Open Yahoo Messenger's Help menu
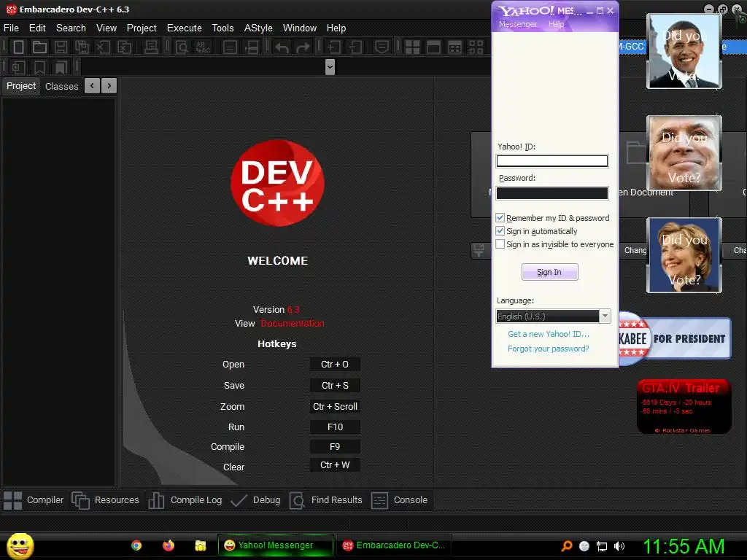Screen dimensions: 747x560 tap(556, 24)
